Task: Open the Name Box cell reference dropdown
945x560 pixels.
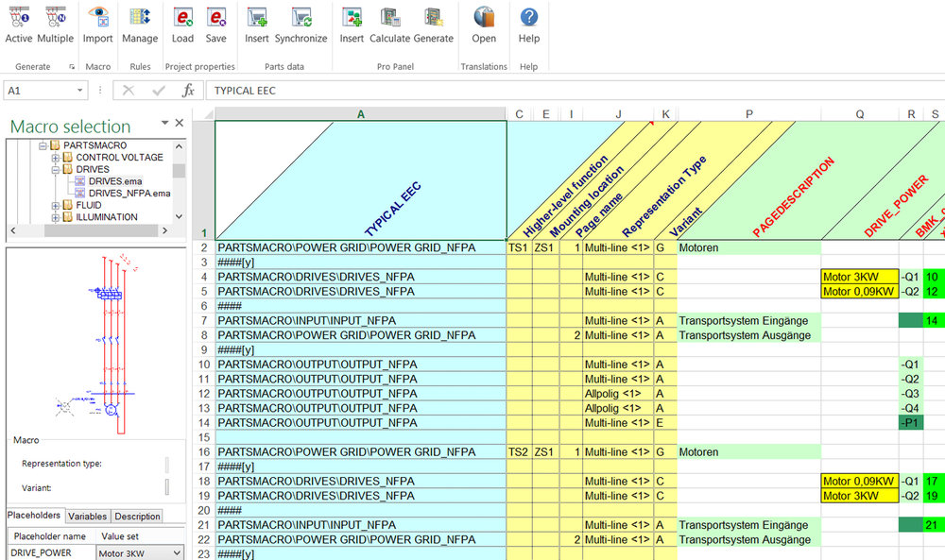Action: point(77,88)
